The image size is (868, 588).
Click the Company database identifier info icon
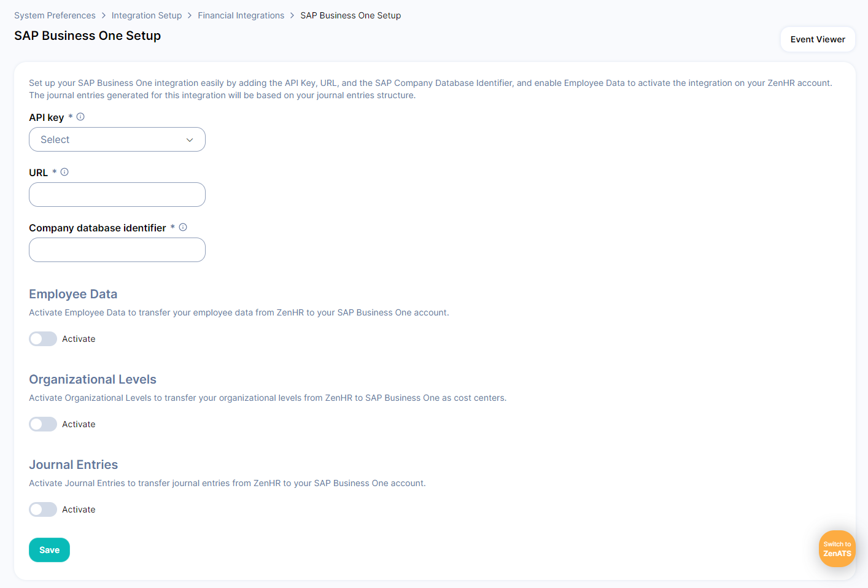183,227
